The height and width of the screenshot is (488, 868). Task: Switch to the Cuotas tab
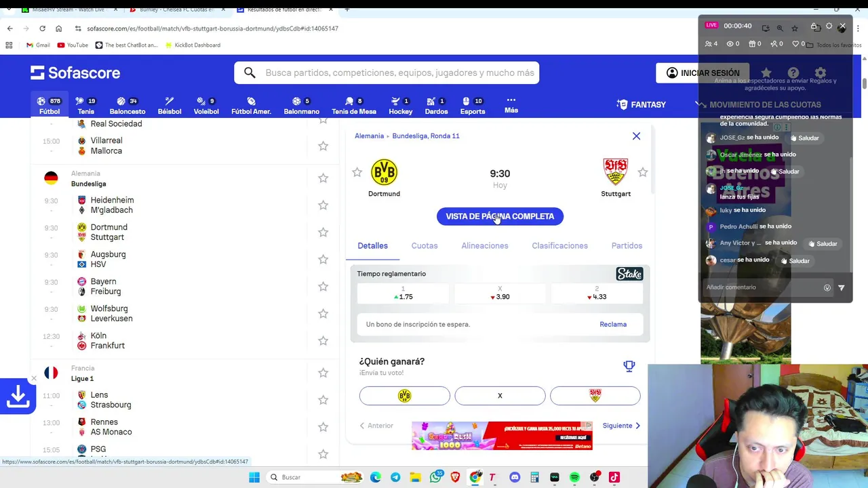tap(425, 245)
